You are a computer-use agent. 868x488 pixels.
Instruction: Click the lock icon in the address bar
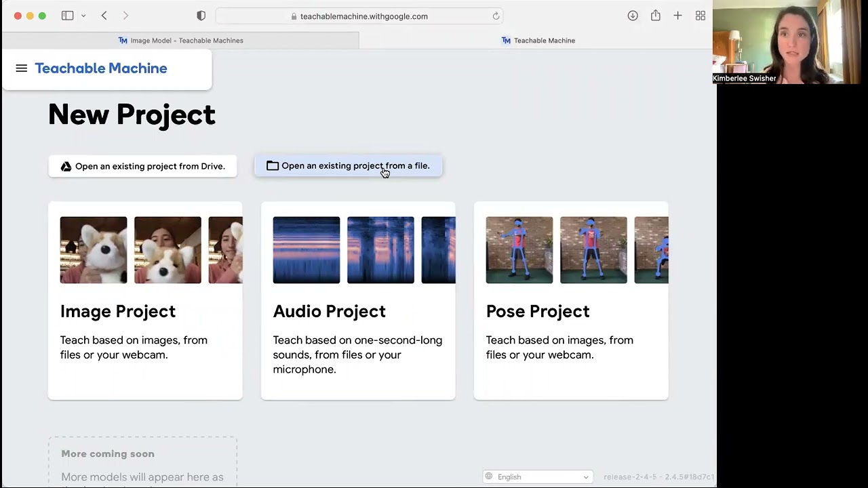click(x=294, y=16)
